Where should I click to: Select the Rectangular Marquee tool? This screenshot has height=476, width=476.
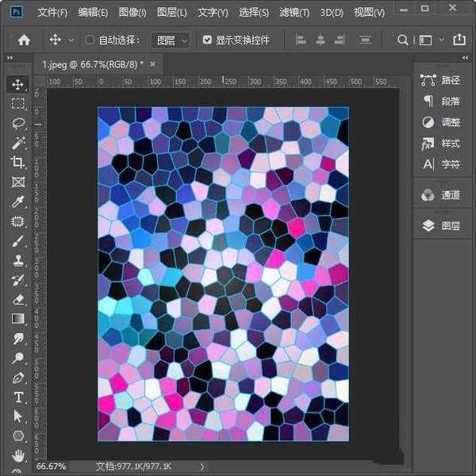coord(17,103)
